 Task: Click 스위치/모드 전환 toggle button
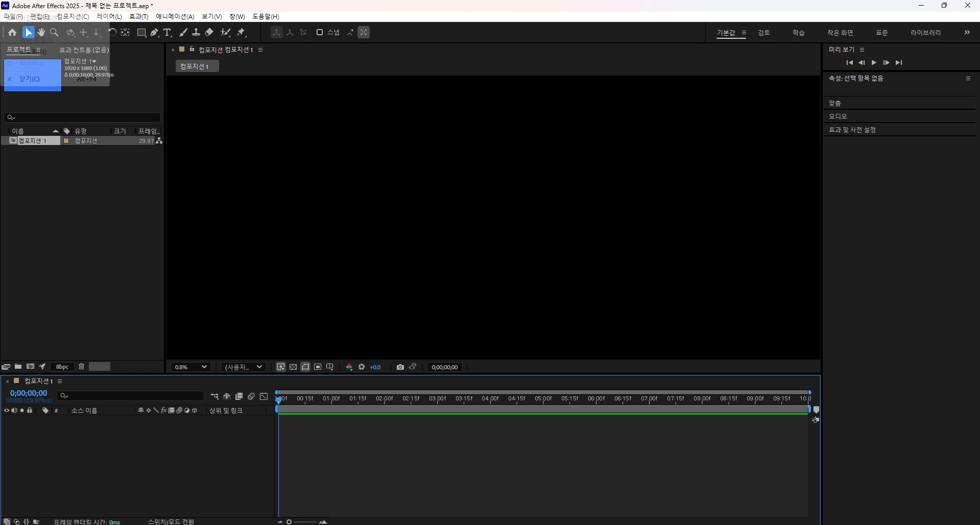(171, 521)
